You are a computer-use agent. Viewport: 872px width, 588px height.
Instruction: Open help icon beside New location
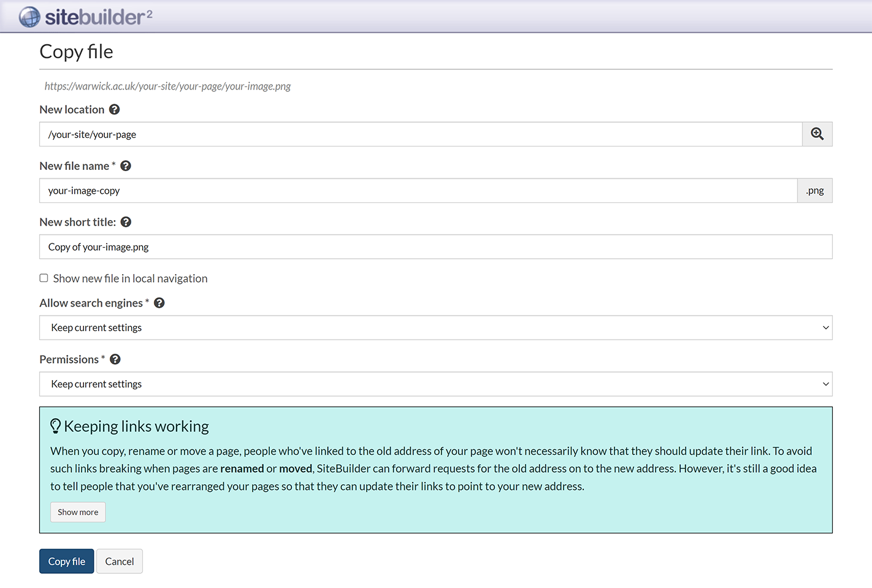click(114, 110)
